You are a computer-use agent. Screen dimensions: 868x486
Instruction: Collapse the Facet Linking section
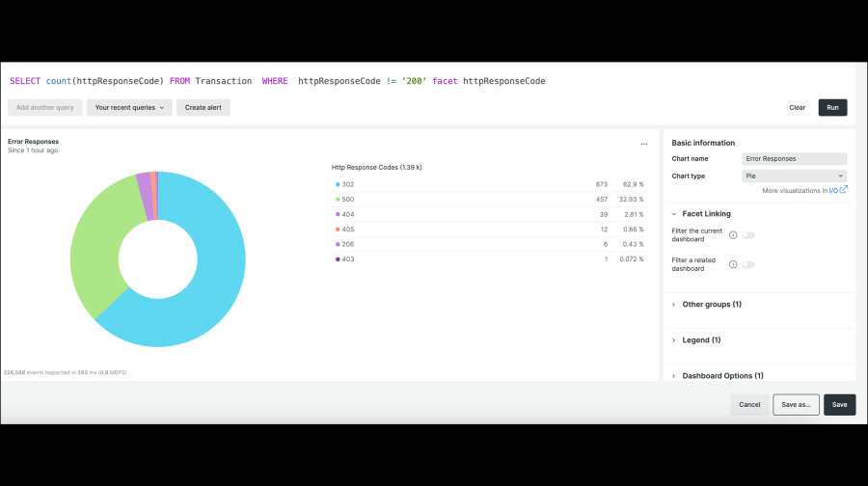tap(706, 214)
